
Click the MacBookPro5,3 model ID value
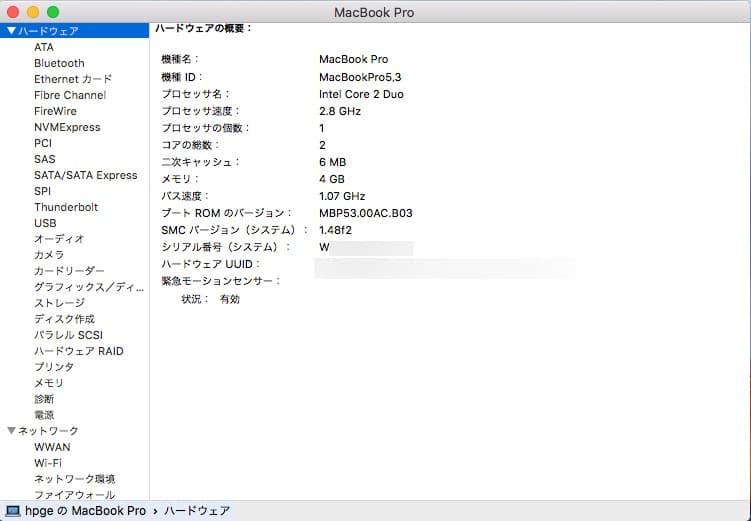[x=360, y=77]
